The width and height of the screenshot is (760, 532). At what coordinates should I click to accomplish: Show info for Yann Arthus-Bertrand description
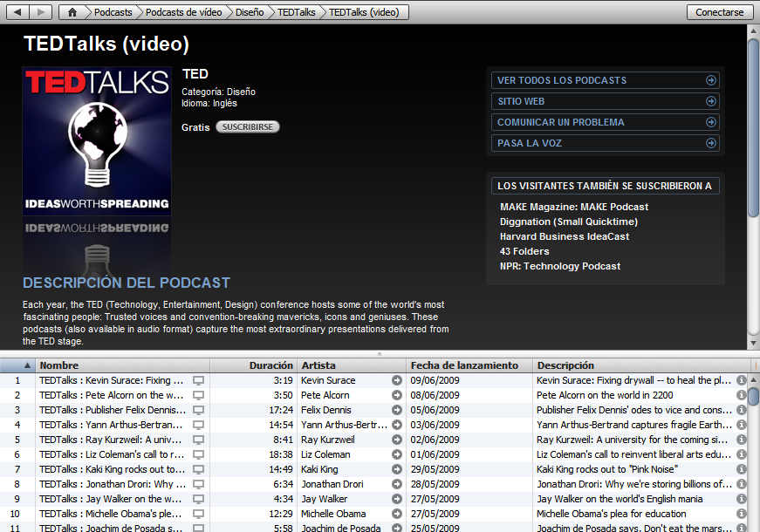point(741,425)
